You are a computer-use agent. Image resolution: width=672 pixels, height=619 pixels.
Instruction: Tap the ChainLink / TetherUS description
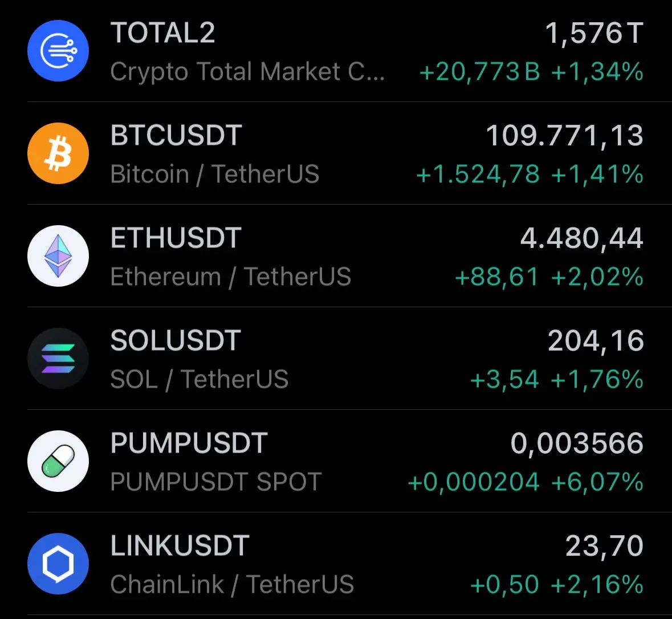(232, 585)
